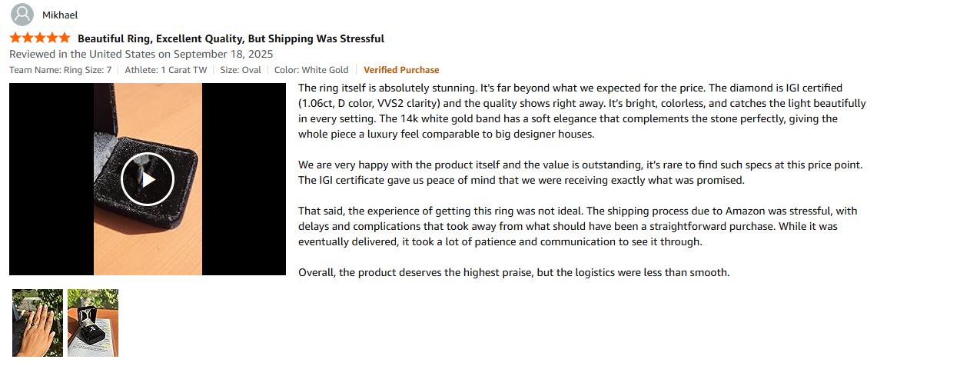
Task: Play the review video
Action: coord(148,179)
